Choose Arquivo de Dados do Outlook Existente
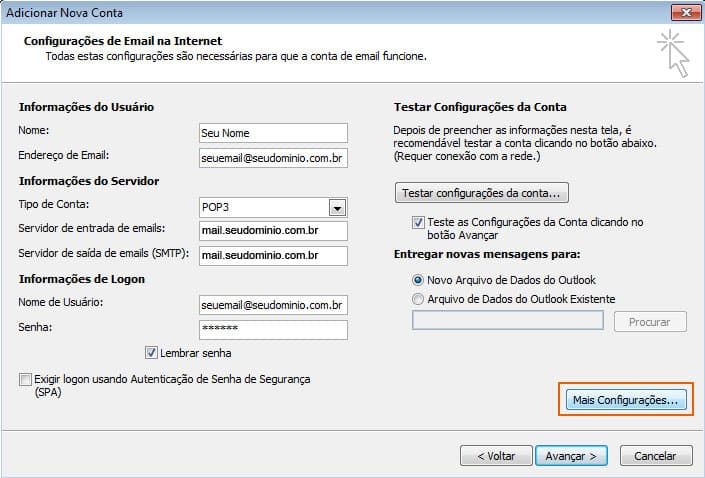Screen dimensions: 705x478 click(x=418, y=298)
